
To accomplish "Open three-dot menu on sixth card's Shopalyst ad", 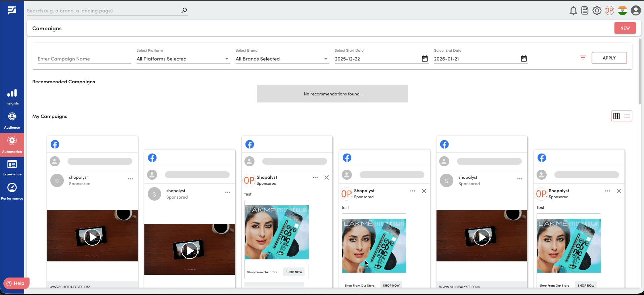I will click(607, 191).
